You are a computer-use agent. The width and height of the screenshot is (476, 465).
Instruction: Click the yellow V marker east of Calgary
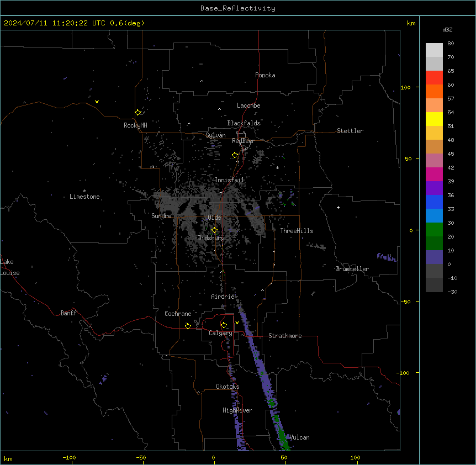(237, 323)
